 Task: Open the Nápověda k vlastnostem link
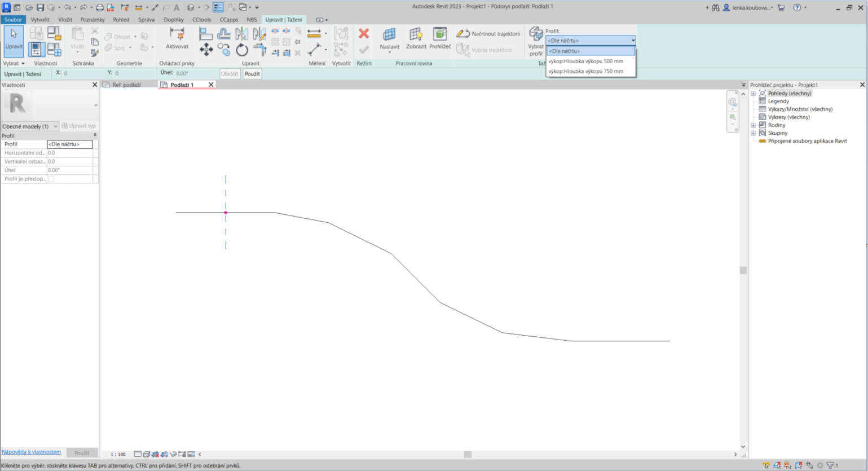click(31, 452)
